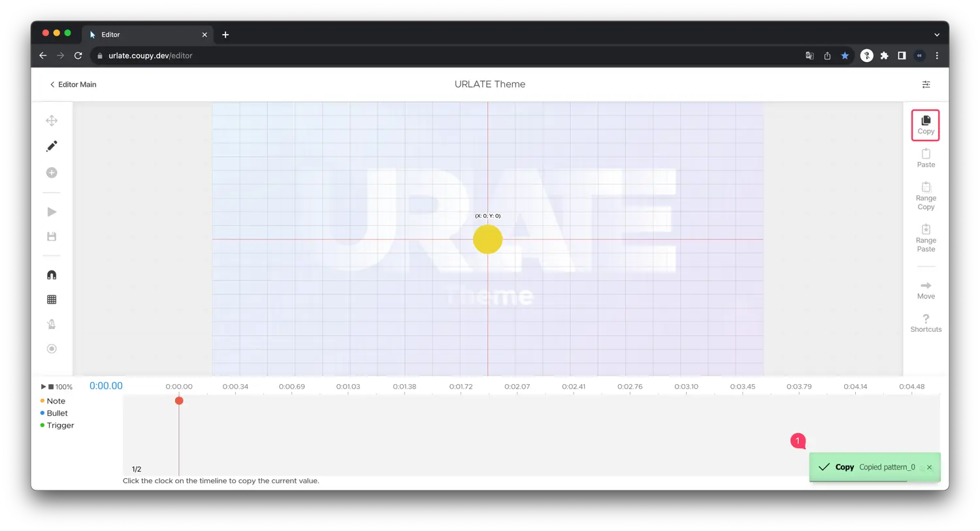
Task: Click the Range Paste icon
Action: (x=926, y=238)
